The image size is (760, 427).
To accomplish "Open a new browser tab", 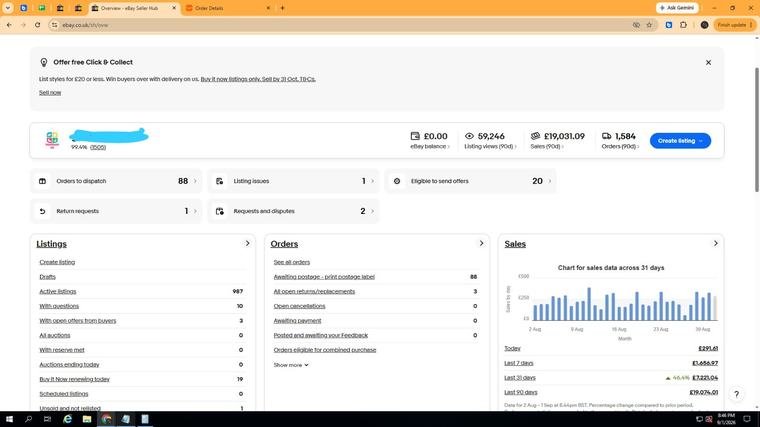I will point(282,8).
